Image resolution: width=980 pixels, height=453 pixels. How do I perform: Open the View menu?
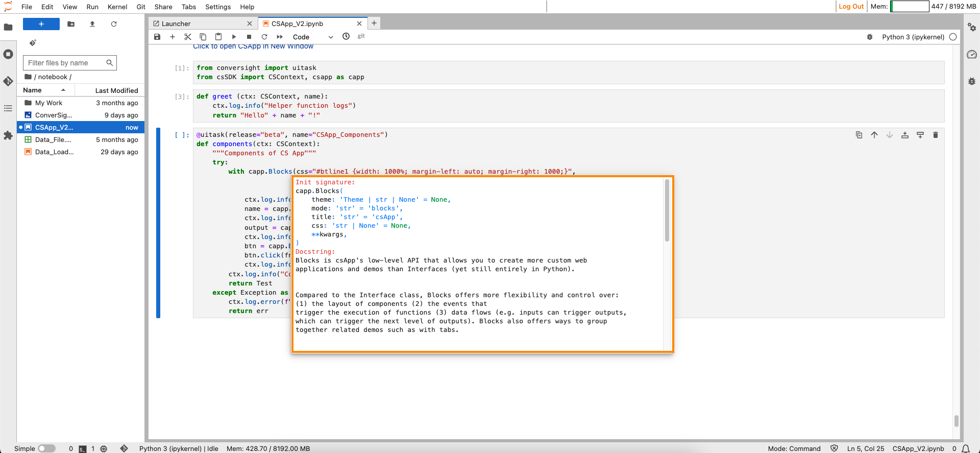click(x=70, y=7)
